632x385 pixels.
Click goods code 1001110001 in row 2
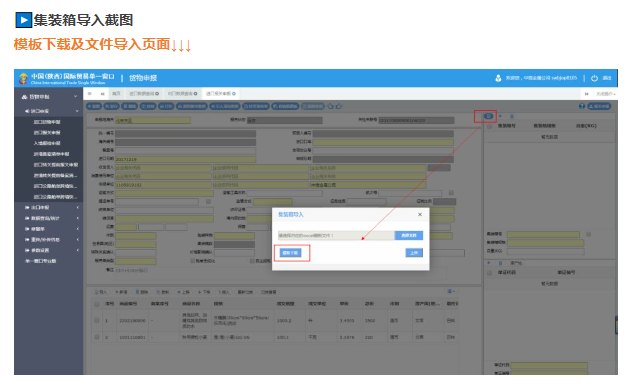(132, 337)
